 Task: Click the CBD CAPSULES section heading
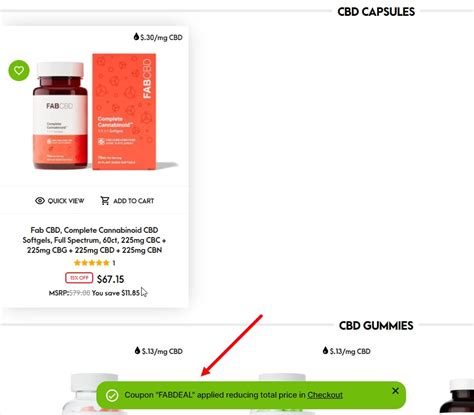pyautogui.click(x=376, y=12)
